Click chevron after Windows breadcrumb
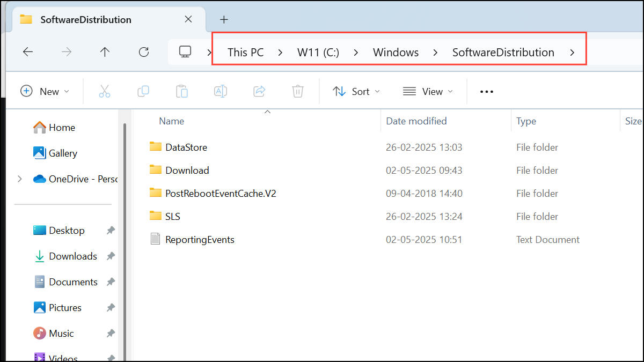This screenshot has height=362, width=644. [435, 53]
